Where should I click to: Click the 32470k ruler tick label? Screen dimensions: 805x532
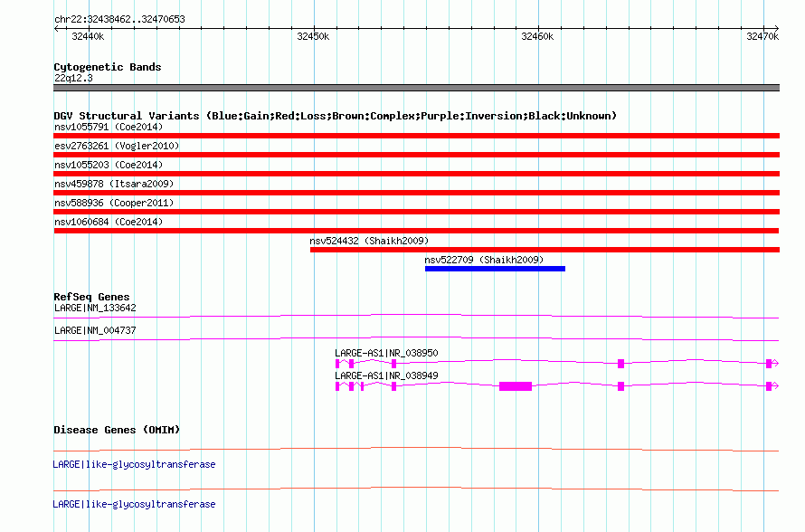pyautogui.click(x=762, y=36)
